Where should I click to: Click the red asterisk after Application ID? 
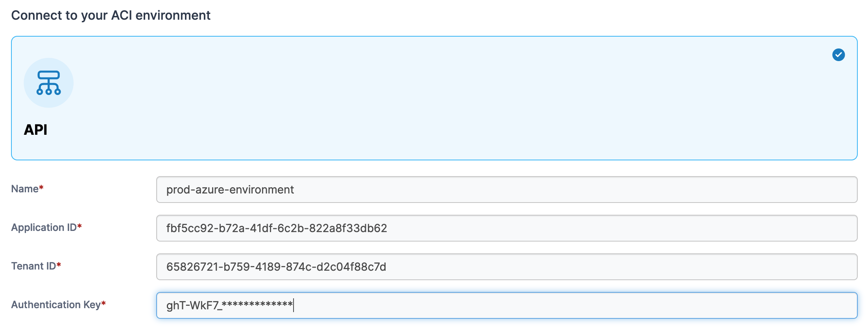click(x=79, y=226)
